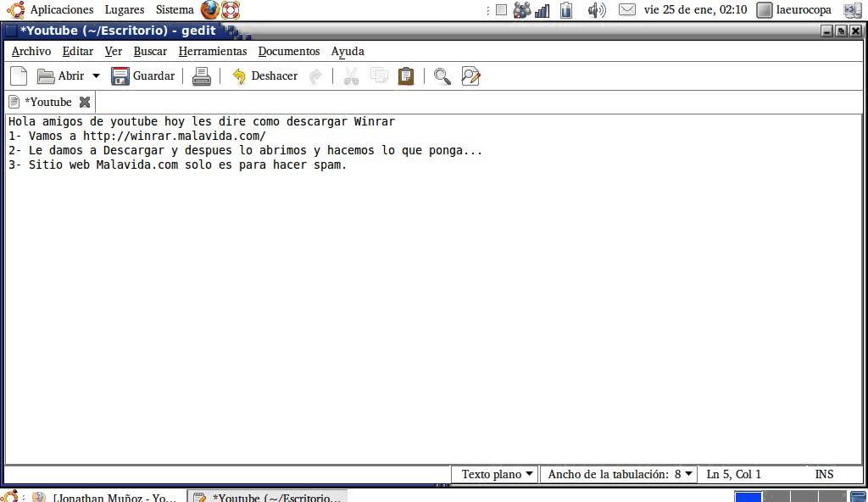The height and width of the screenshot is (502, 868).
Task: Click the small square applet in tray
Action: point(501,9)
